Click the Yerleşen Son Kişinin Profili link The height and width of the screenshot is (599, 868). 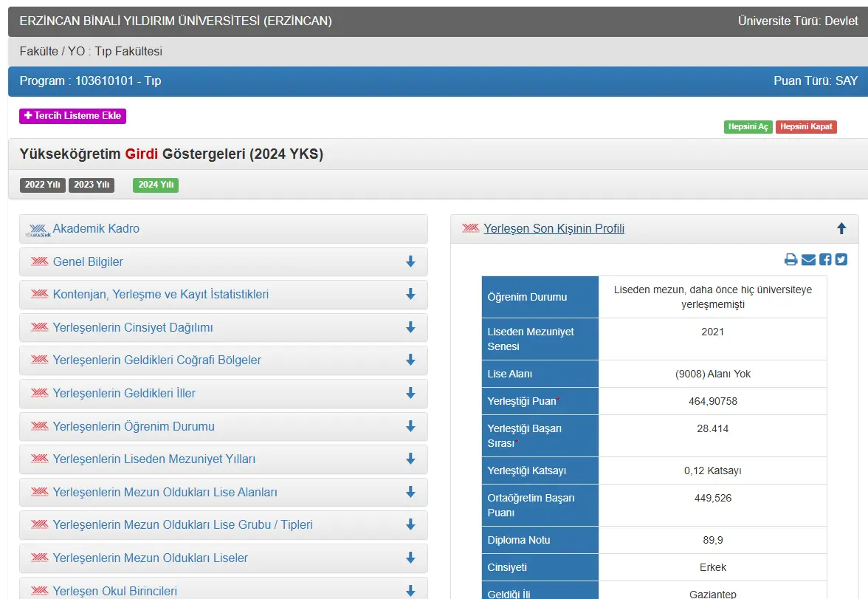point(554,228)
